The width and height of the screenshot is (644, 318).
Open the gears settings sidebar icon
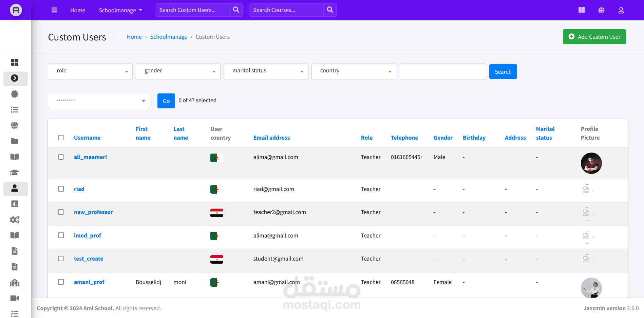click(x=15, y=220)
